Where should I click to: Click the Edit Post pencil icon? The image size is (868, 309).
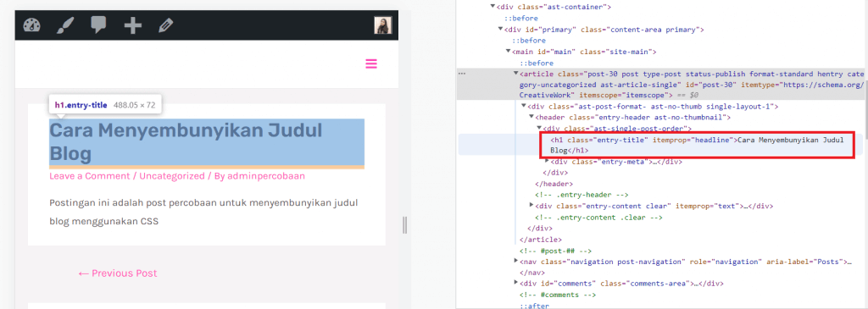click(x=165, y=25)
